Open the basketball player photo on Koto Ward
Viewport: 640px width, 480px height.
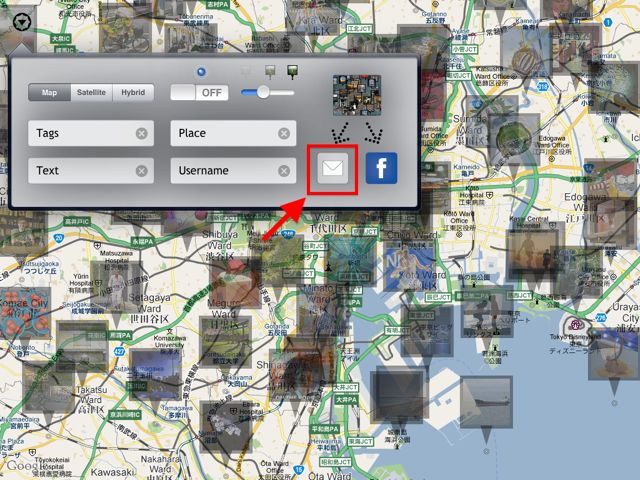pyautogui.click(x=409, y=266)
